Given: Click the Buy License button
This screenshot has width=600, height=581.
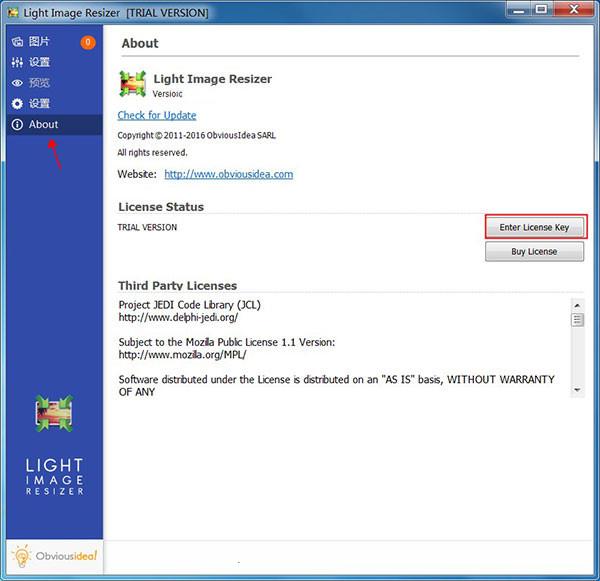Looking at the screenshot, I should (x=534, y=251).
